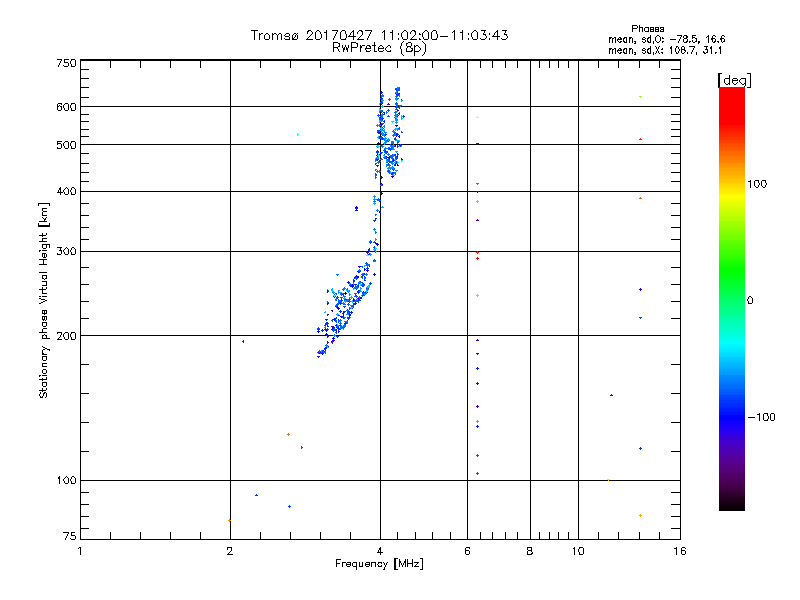Screen dimensions: 800x600
Task: Click the '10' frequency axis tick label
Action: click(x=578, y=551)
